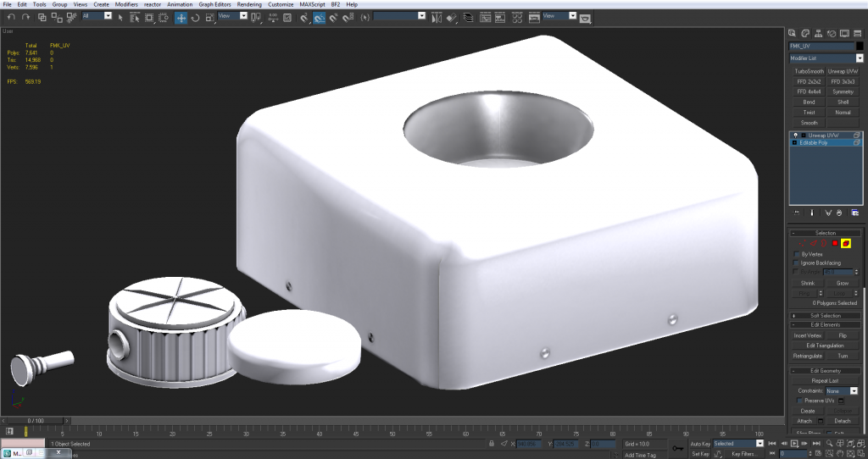Open the Select by Name dialog
Viewport: 868px width, 459px height.
point(134,17)
